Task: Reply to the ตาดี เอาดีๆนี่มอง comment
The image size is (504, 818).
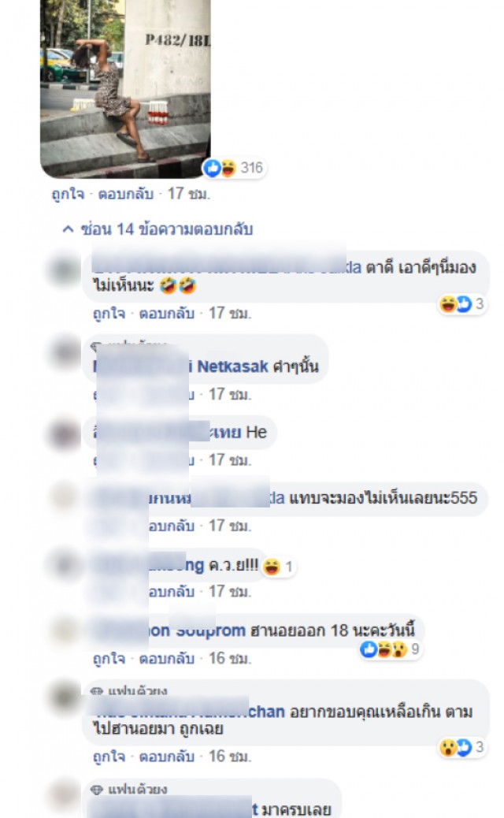Action: pyautogui.click(x=167, y=313)
